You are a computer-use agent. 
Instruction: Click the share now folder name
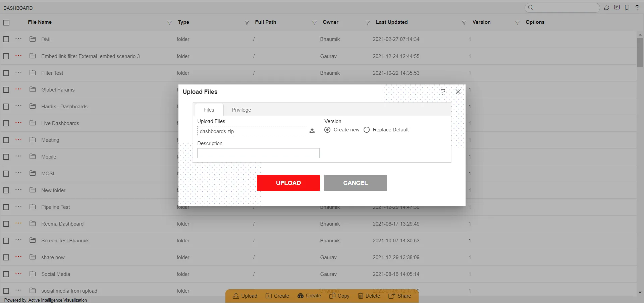pyautogui.click(x=53, y=257)
